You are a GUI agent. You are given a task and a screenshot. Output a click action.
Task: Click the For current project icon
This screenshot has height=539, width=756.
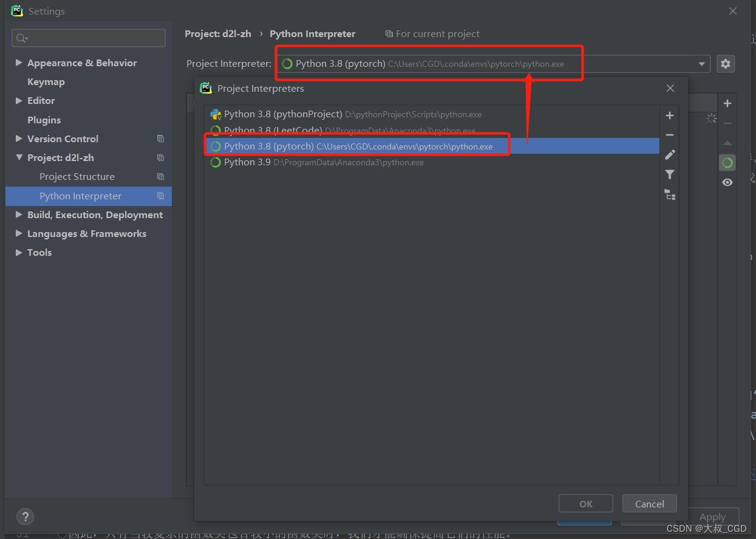pyautogui.click(x=389, y=34)
